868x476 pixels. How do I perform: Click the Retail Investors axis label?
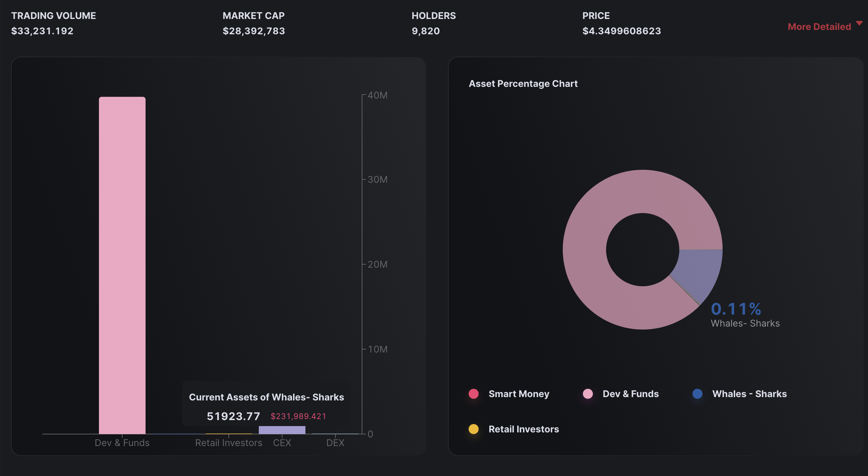click(x=228, y=443)
